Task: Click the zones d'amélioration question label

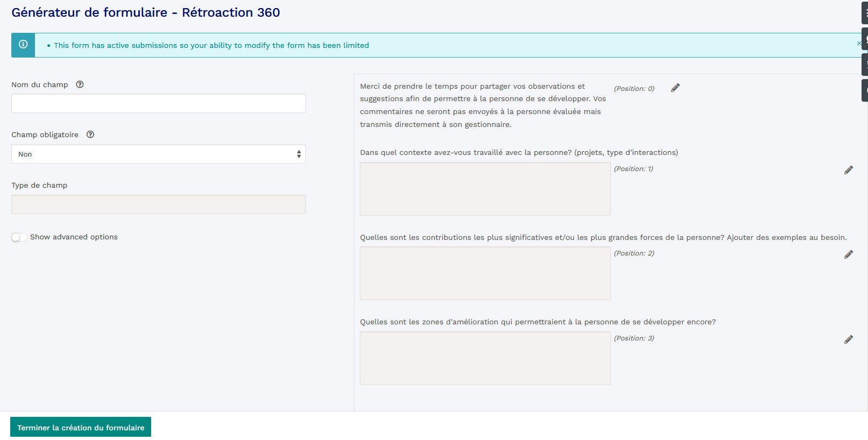Action: pyautogui.click(x=538, y=322)
